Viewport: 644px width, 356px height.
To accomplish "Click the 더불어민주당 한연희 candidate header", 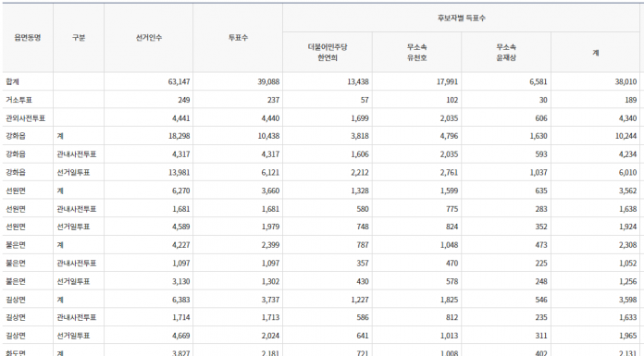I will click(328, 53).
